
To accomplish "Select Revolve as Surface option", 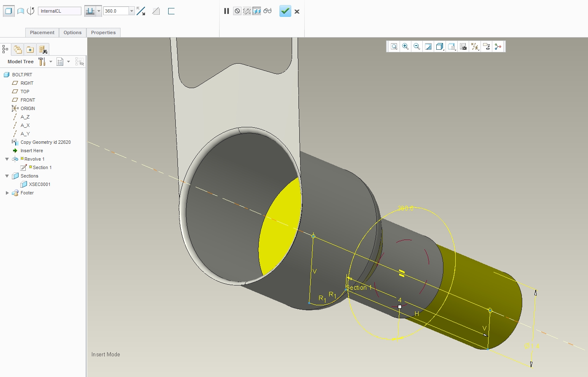I will pyautogui.click(x=20, y=11).
